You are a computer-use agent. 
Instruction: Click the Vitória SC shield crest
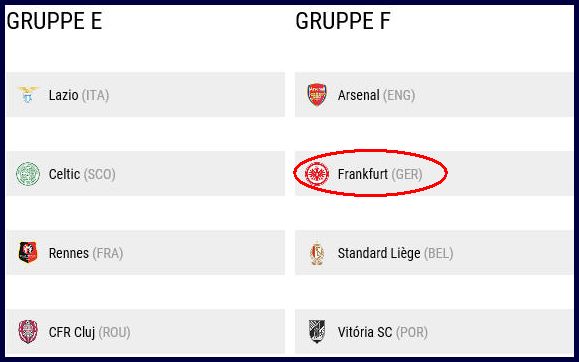click(x=317, y=331)
